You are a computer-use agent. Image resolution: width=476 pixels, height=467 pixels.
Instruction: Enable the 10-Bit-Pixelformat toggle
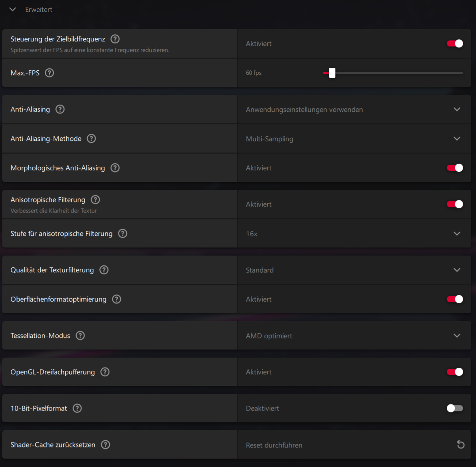(x=455, y=408)
